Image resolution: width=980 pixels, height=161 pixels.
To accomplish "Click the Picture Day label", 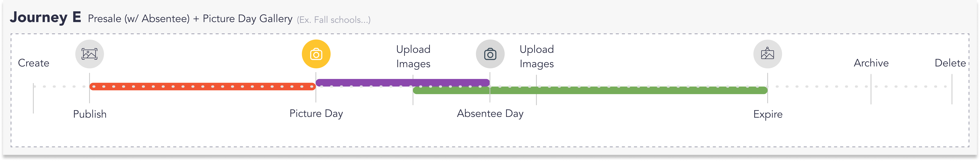I will [316, 113].
